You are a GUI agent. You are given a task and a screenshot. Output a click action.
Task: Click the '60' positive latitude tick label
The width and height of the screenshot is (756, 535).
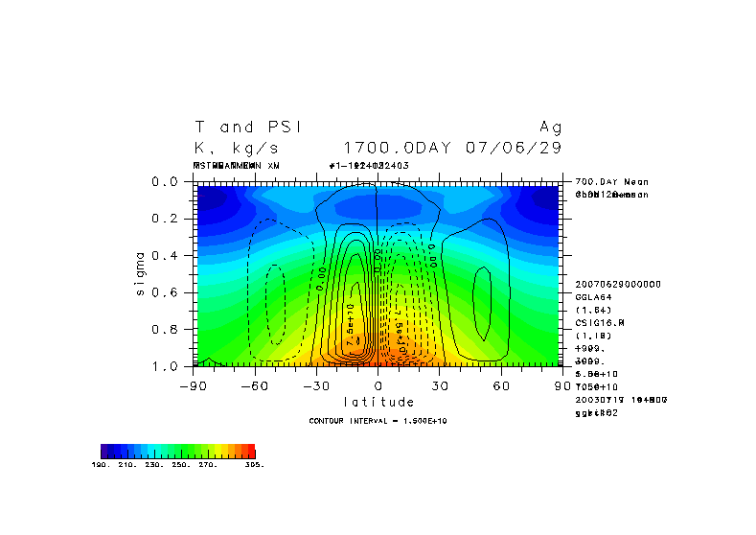[x=499, y=385]
